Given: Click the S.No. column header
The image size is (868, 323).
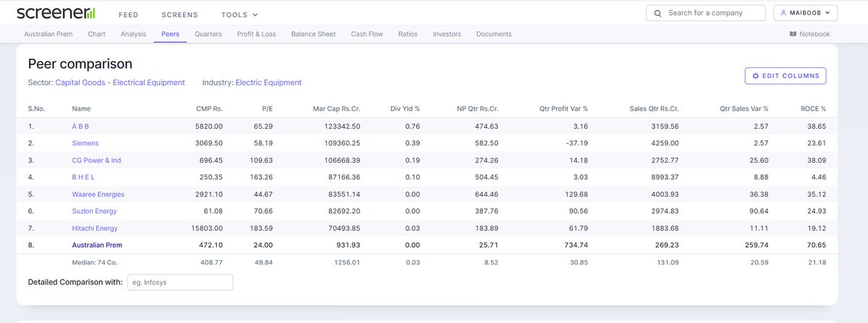Looking at the screenshot, I should [36, 108].
